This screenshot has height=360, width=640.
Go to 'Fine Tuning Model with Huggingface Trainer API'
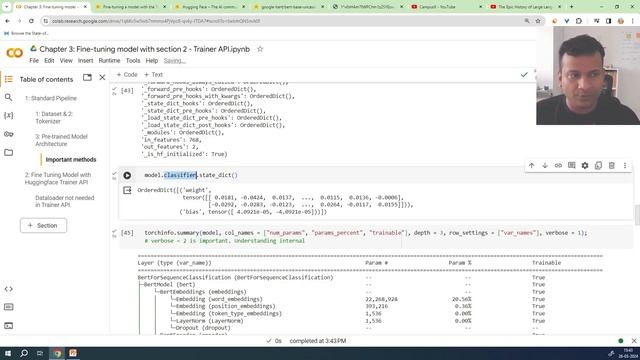(58, 178)
